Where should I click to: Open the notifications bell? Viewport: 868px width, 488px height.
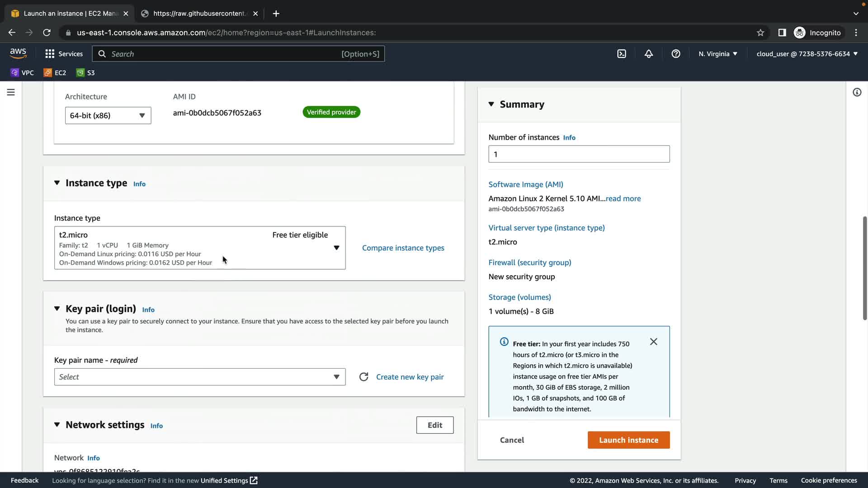point(649,54)
